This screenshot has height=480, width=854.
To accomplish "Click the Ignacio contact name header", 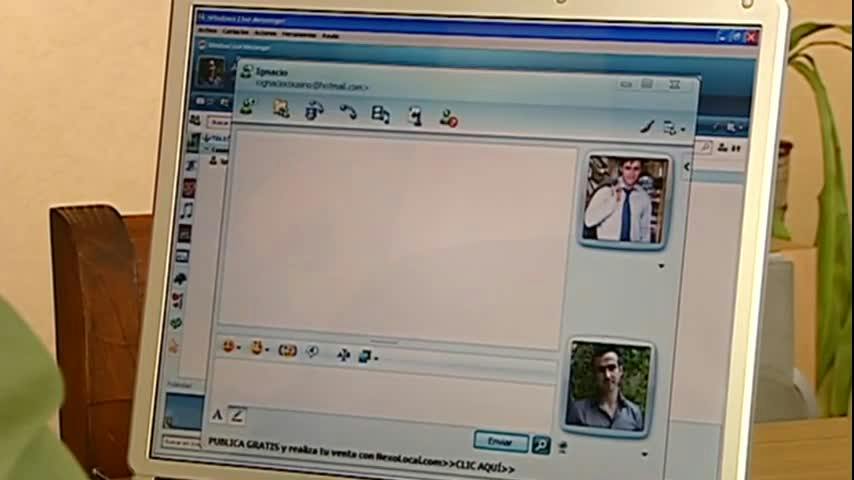I will (x=271, y=72).
